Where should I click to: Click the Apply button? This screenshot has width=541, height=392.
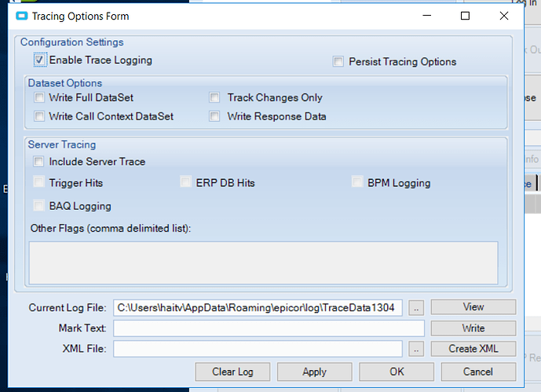coord(314,372)
